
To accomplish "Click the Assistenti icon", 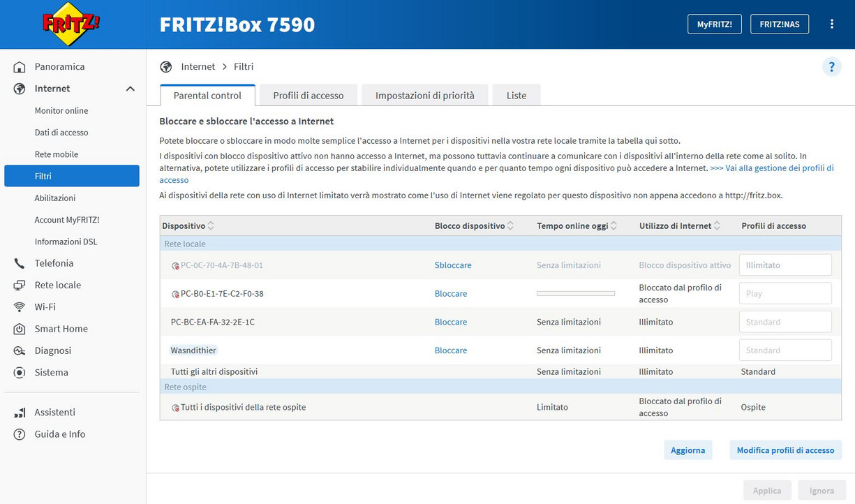I will point(20,413).
